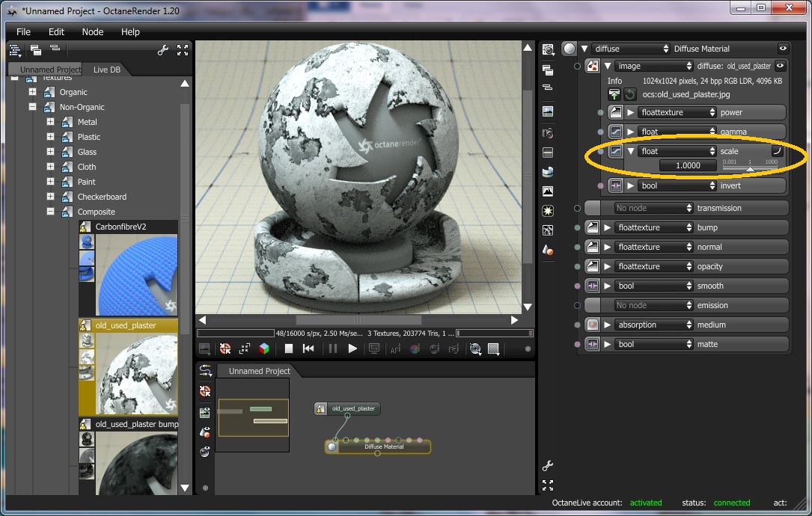Select the Diffuse Material node in graph

point(377,446)
